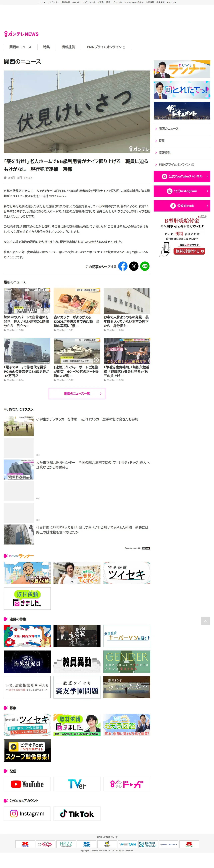Open the 採用情報 link in the top bar
This screenshot has height=868, width=214.
click(x=160, y=2)
